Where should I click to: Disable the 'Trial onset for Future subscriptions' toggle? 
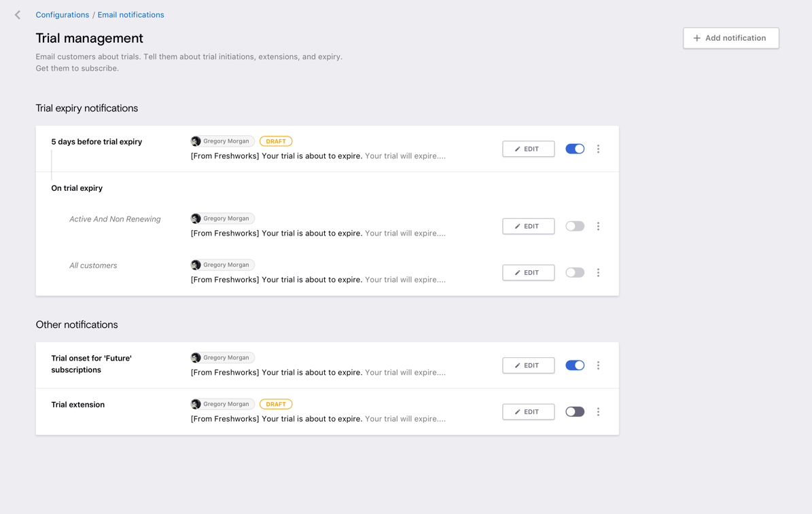pyautogui.click(x=574, y=365)
